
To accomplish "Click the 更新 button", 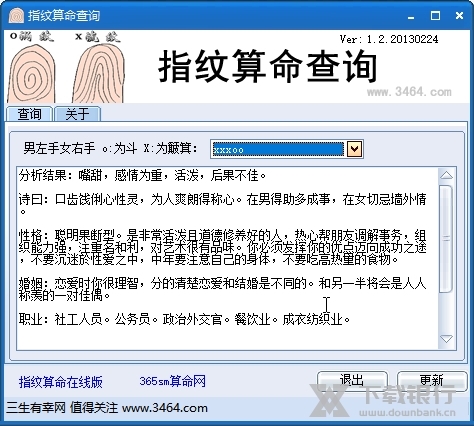I will [432, 380].
